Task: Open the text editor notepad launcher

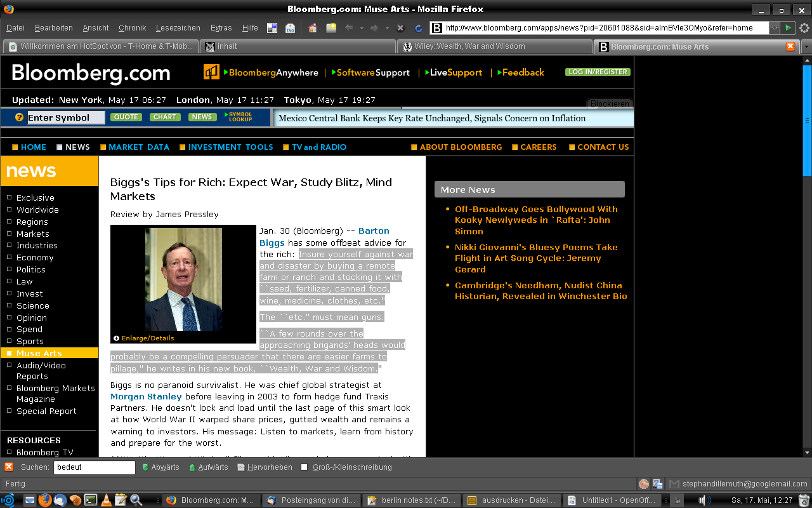Action: pos(121,500)
